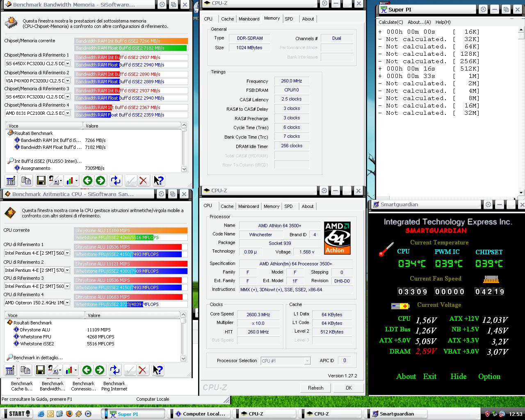The image size is (525, 420).
Task: Launch Firefox from the quick launch bar
Action: 69,414
